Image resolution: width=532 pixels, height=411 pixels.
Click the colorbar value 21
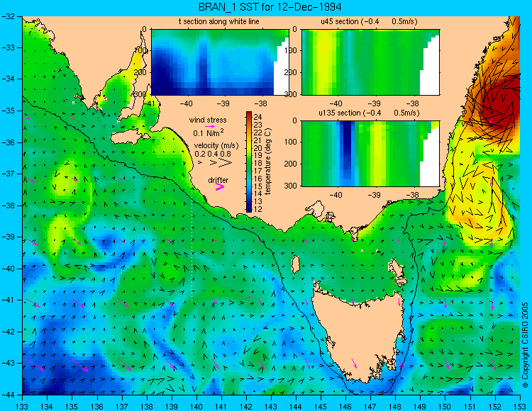(258, 140)
